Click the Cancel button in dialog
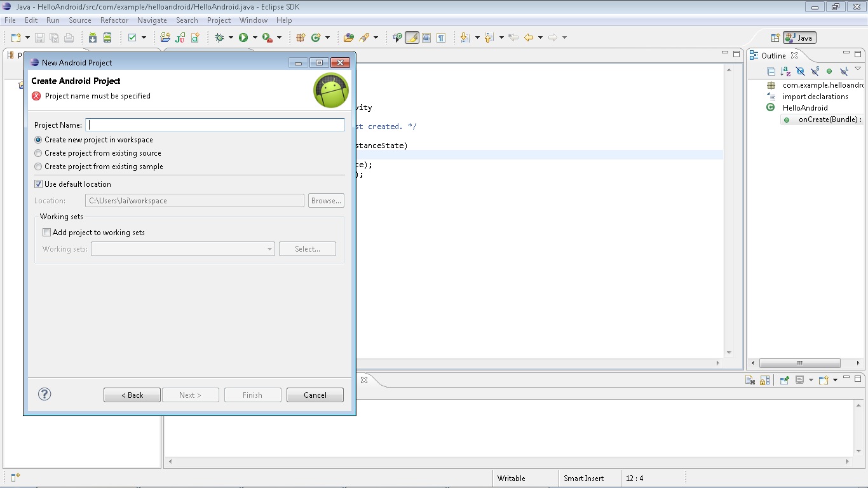 315,395
